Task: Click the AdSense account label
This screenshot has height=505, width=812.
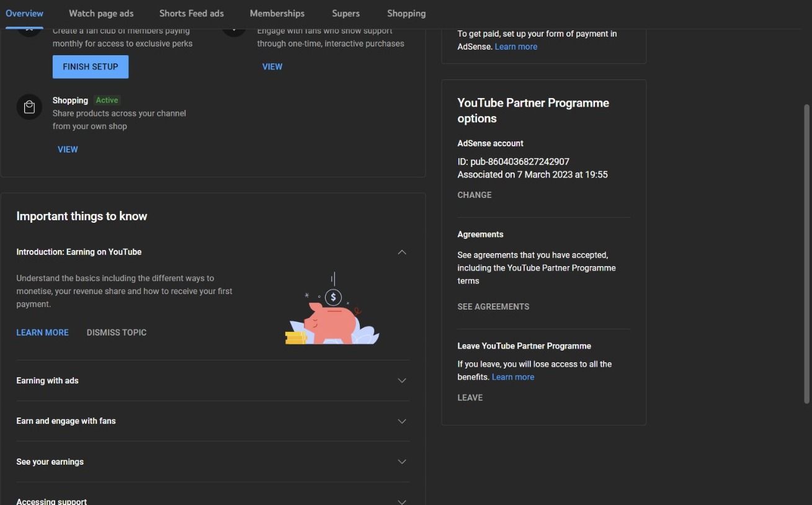Action: click(491, 143)
